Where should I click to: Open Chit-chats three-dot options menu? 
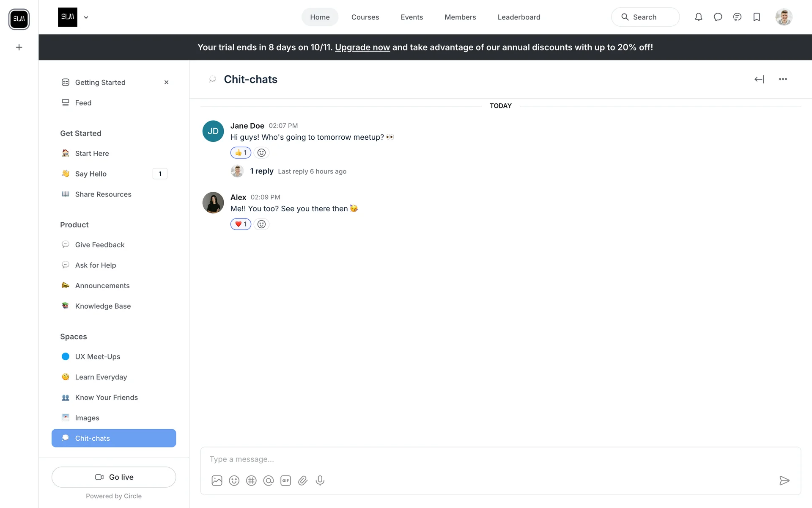click(x=783, y=79)
